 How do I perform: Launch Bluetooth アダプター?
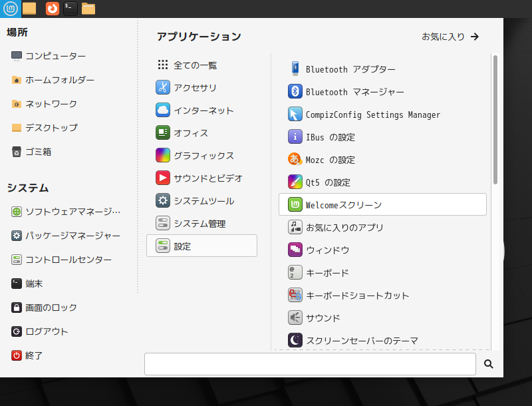(382, 69)
